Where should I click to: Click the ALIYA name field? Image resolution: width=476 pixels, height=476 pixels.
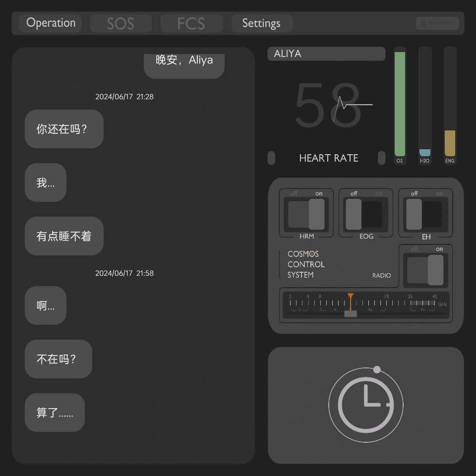click(326, 54)
